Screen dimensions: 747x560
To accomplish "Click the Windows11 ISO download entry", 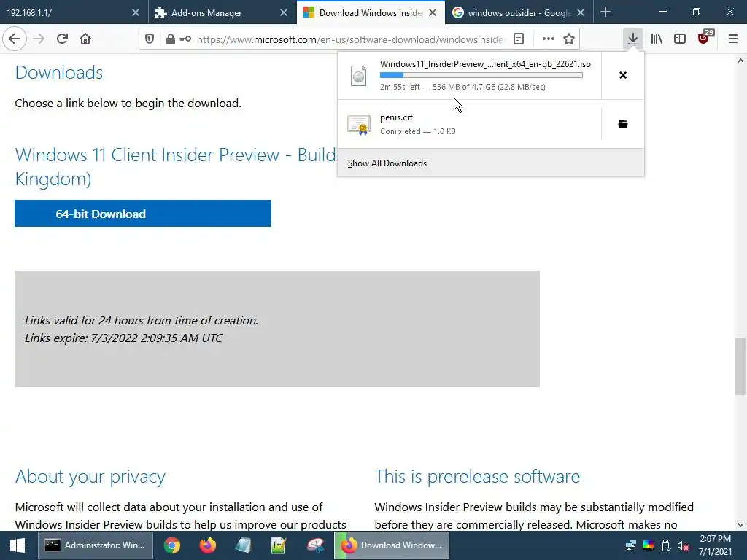I will (x=469, y=75).
